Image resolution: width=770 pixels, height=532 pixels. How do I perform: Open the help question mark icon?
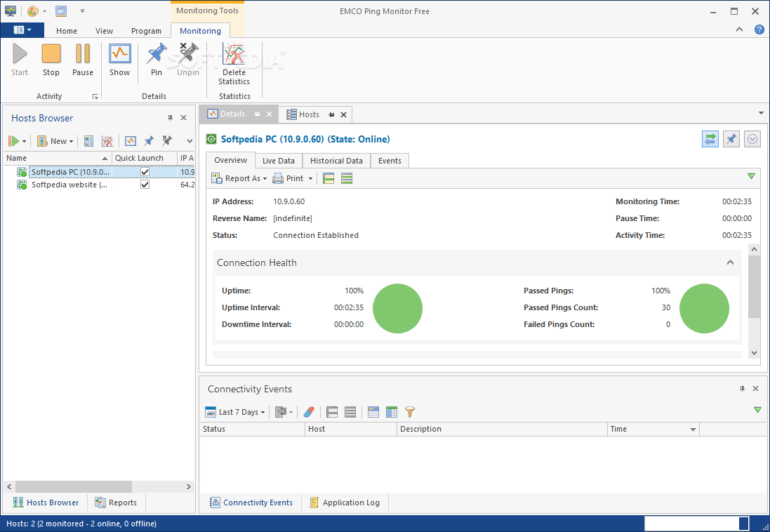[x=759, y=30]
